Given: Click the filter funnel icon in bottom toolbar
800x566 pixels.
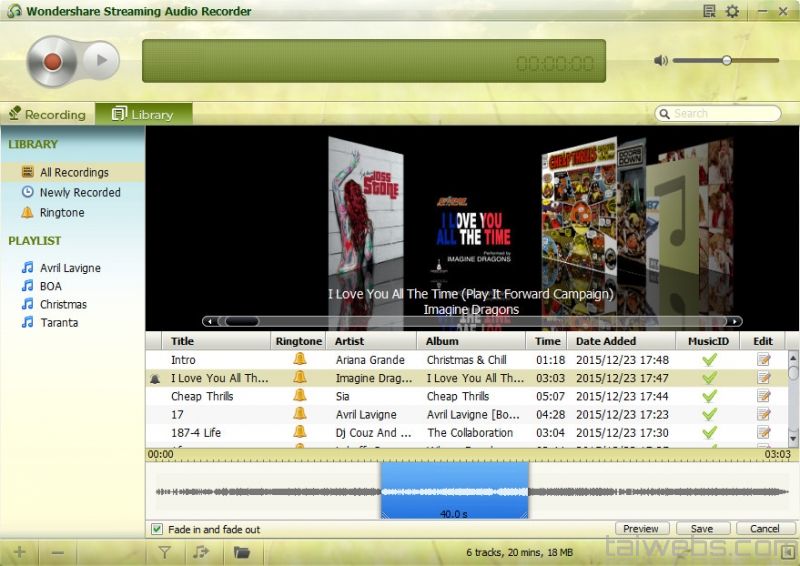Looking at the screenshot, I should click(x=165, y=551).
